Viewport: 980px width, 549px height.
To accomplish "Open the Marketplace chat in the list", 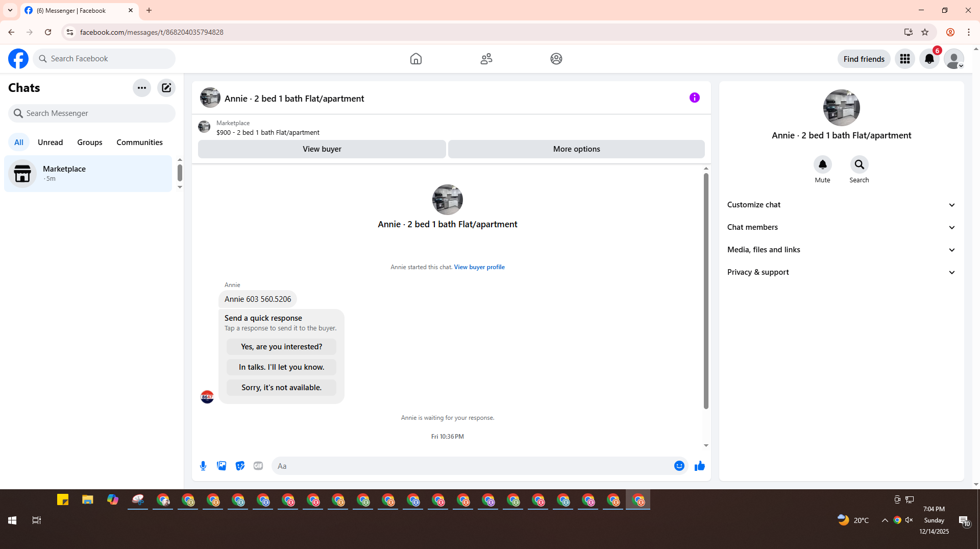I will tap(88, 174).
